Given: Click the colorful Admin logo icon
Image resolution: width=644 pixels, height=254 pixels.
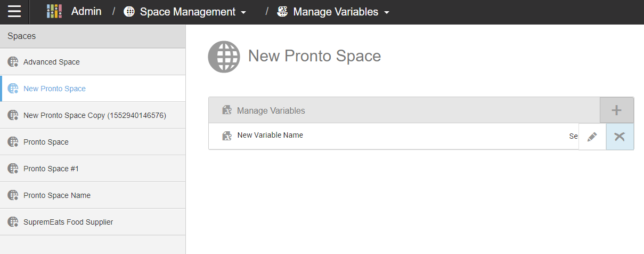Looking at the screenshot, I should [x=54, y=12].
